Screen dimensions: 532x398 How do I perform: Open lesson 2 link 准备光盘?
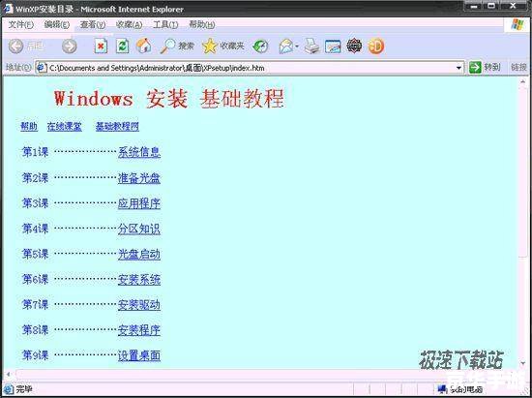tap(139, 177)
